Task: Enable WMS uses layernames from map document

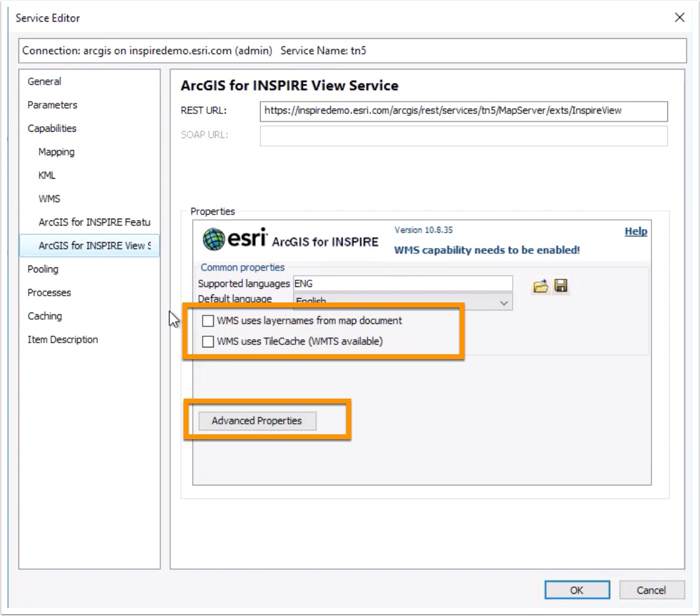Action: pyautogui.click(x=208, y=321)
